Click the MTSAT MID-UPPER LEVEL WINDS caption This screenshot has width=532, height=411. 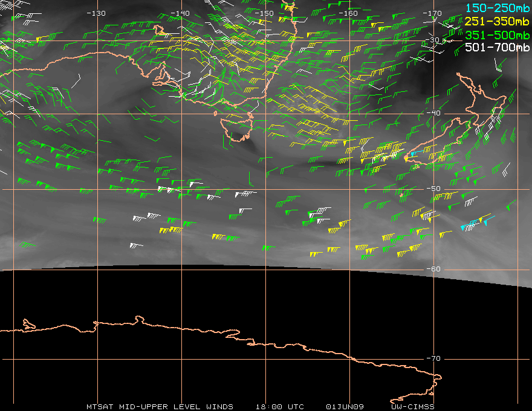[x=160, y=407]
